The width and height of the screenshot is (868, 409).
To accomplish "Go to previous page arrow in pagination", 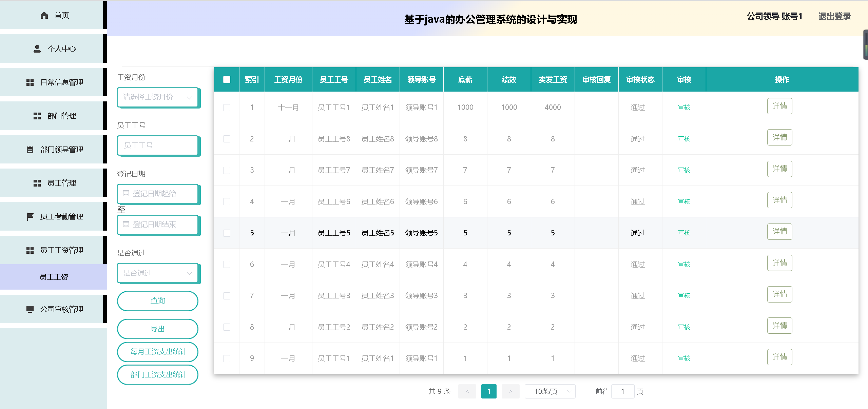I will click(467, 391).
